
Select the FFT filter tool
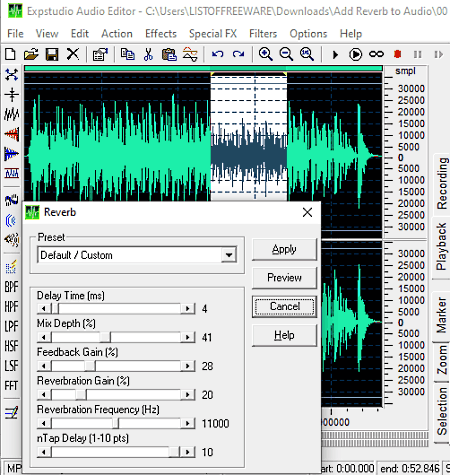[x=11, y=386]
